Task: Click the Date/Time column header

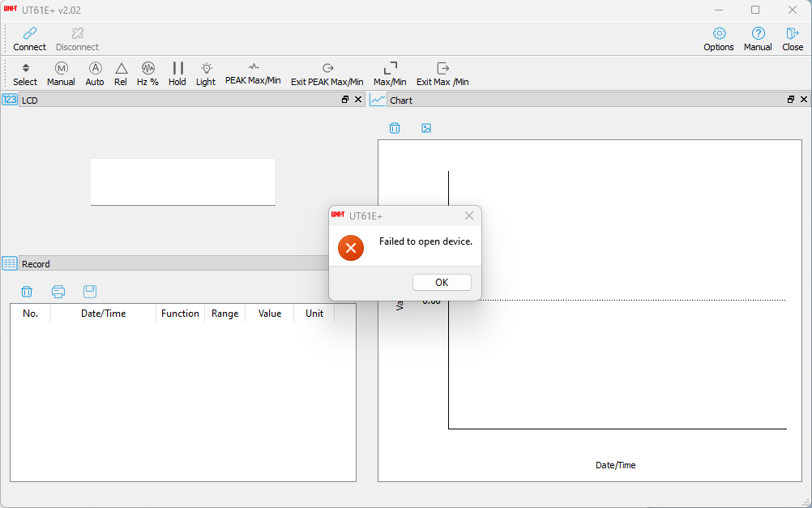Action: [103, 314]
